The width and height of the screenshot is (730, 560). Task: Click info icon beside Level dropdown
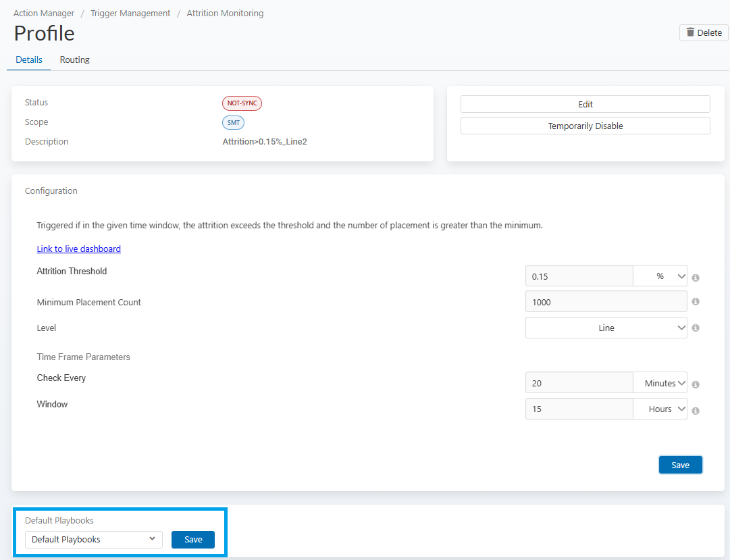(x=696, y=328)
